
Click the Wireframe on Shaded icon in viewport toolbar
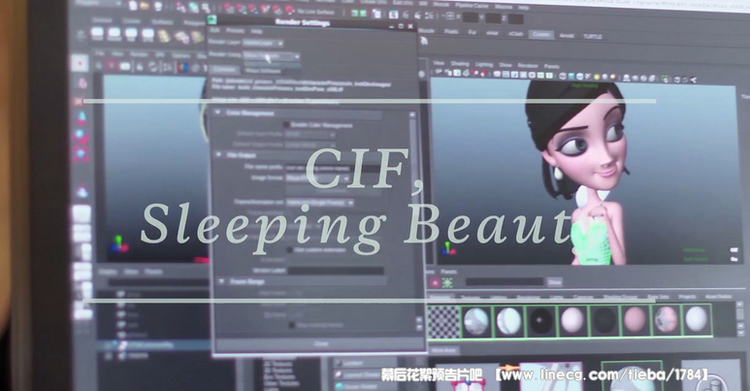coord(580,77)
